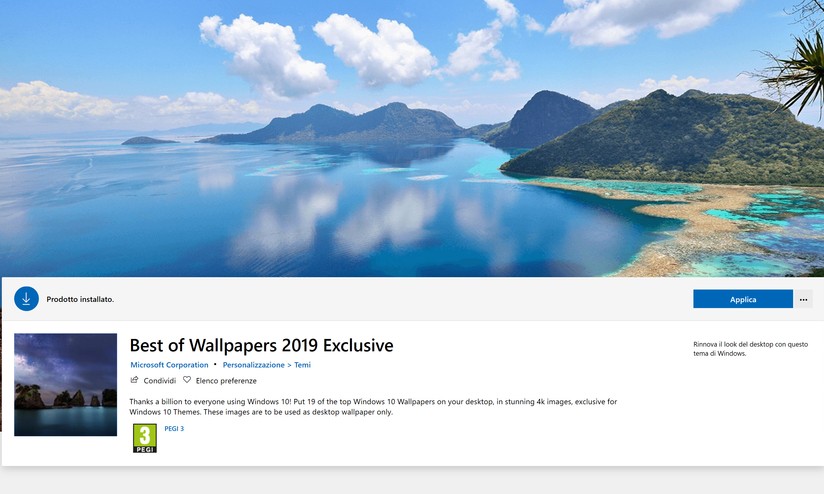Viewport: 824px width, 494px height.
Task: Click the blue download circle icon
Action: 26,299
